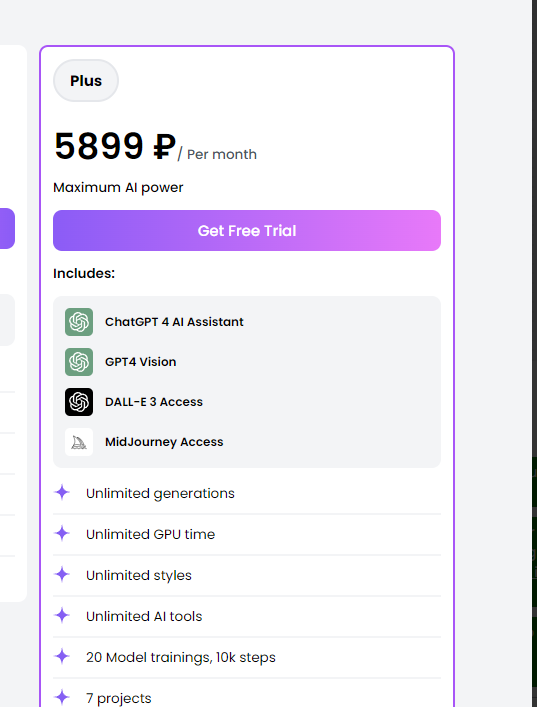Click the sparkle icon beside Unlimited styles
Viewport: 537px width, 707px height.
(62, 574)
